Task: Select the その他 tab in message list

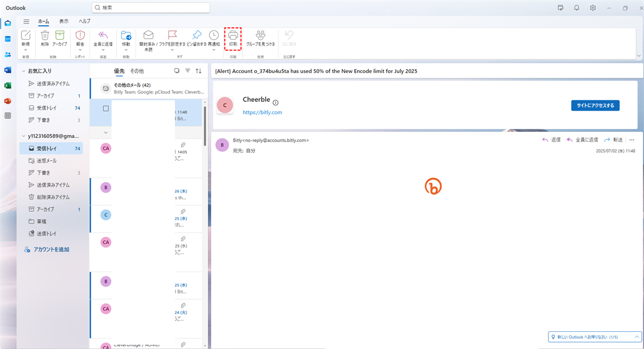Action: [x=137, y=71]
